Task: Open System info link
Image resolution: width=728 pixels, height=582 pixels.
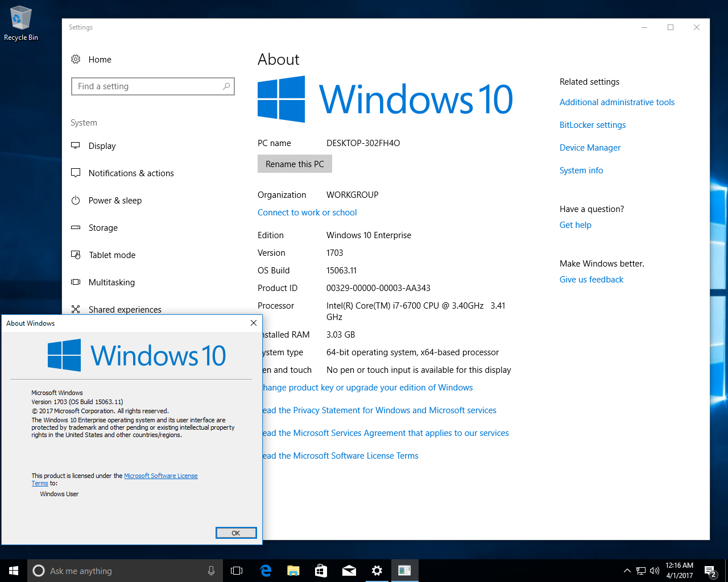Action: pos(581,171)
